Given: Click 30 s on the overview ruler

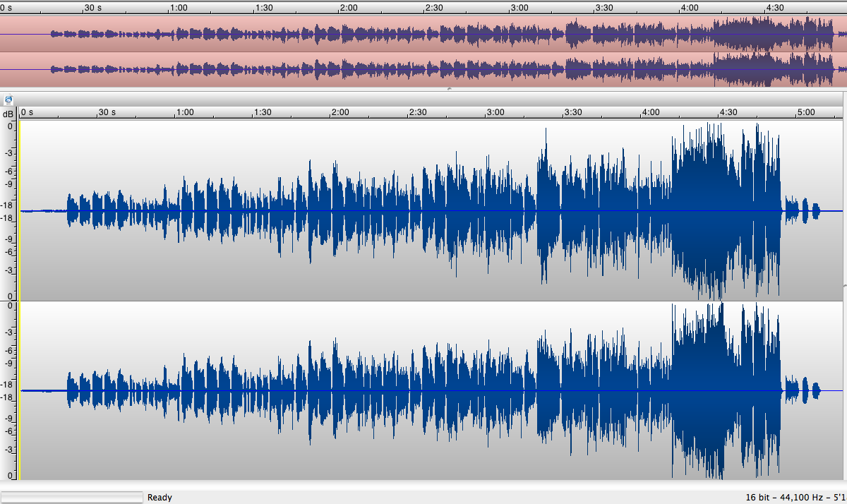Looking at the screenshot, I should click(94, 7).
